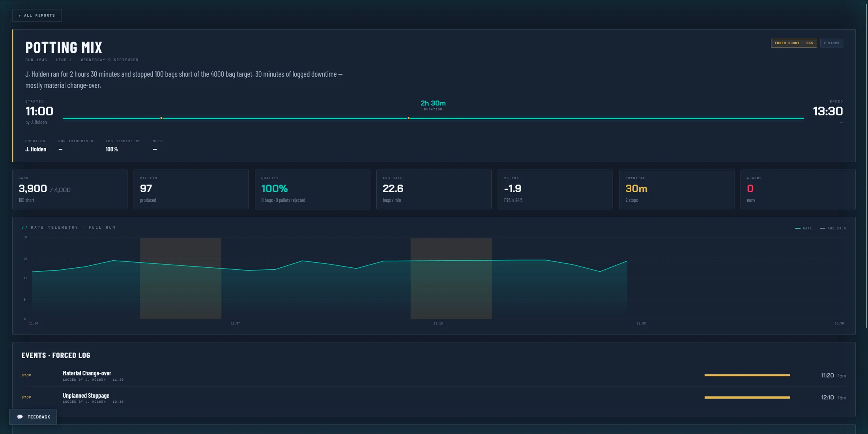Viewport: 868px width, 434px height.
Task: Click the Unplanned Stoppage duration bar
Action: (x=747, y=397)
